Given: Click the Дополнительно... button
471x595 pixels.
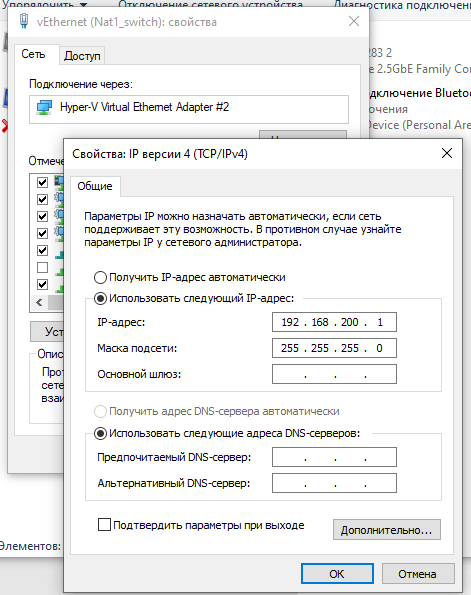Looking at the screenshot, I should click(387, 530).
